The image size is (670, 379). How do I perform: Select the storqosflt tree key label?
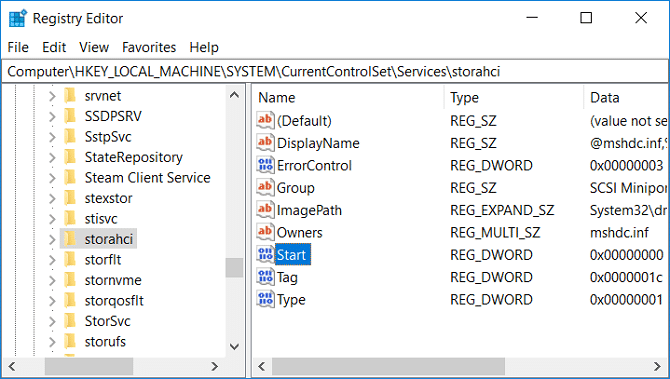click(x=114, y=301)
